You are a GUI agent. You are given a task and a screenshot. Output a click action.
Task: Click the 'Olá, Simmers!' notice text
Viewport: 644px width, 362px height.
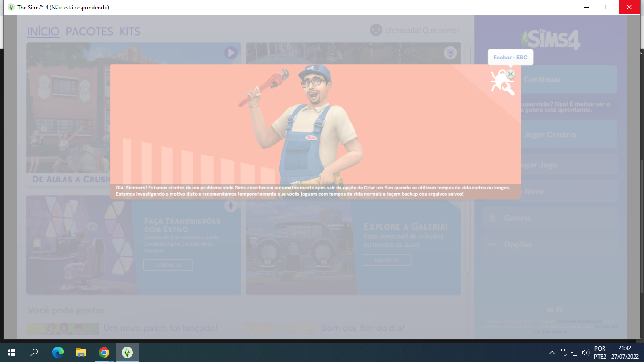[x=313, y=190]
